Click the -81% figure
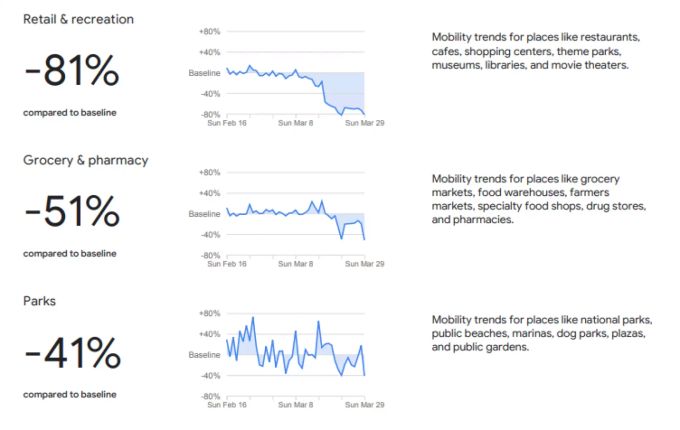This screenshot has width=680, height=430. pyautogui.click(x=72, y=70)
